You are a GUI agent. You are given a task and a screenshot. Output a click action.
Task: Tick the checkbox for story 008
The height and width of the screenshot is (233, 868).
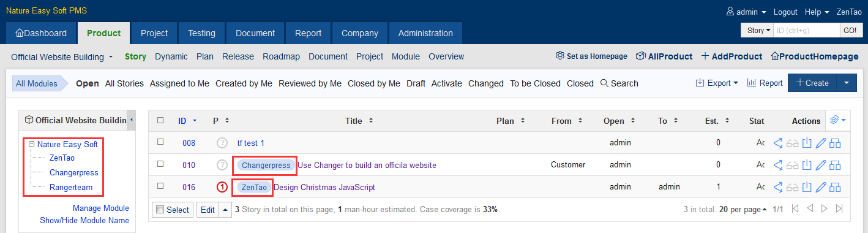160,142
